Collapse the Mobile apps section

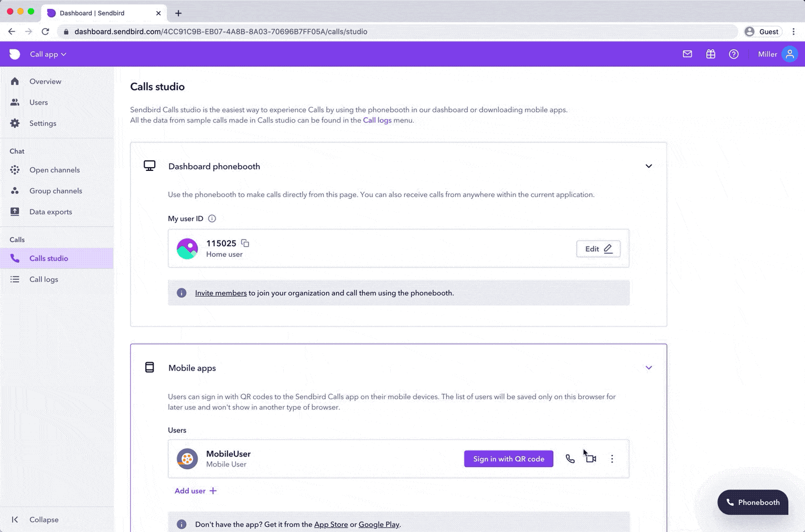click(649, 367)
